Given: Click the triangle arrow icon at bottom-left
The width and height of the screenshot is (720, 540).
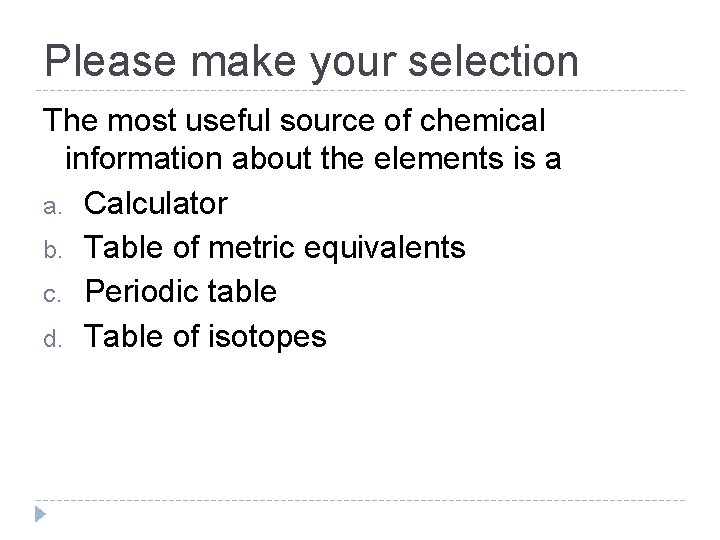Looking at the screenshot, I should coord(40,515).
